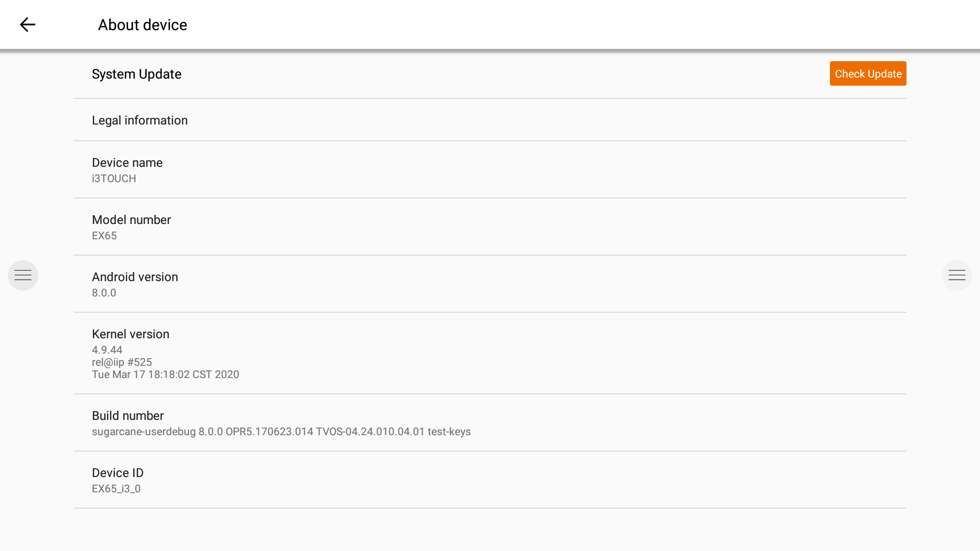Click the EX65_i3_0 device ID value
The image size is (980, 551).
[116, 489]
